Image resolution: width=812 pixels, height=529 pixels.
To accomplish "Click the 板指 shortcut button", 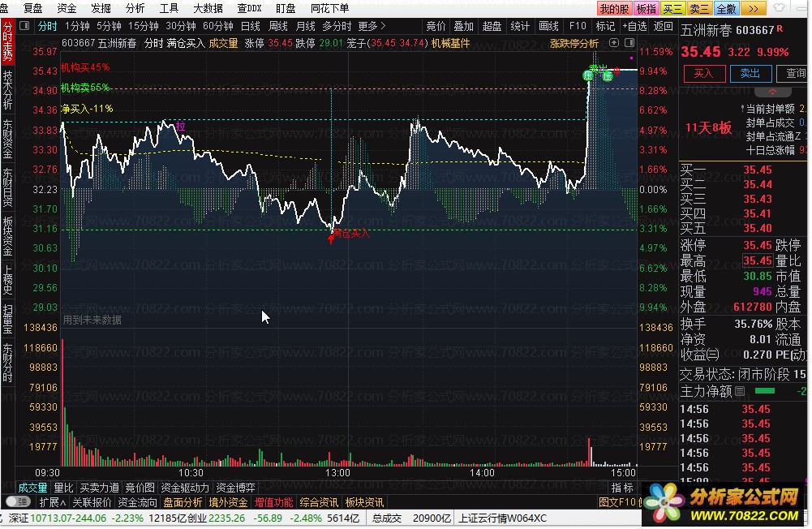I will pos(646,9).
